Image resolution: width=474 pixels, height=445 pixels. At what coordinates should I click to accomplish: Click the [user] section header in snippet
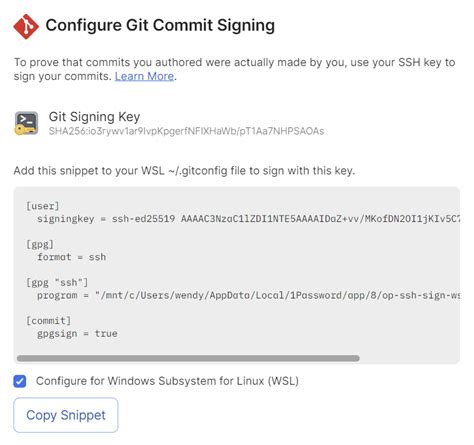click(43, 206)
